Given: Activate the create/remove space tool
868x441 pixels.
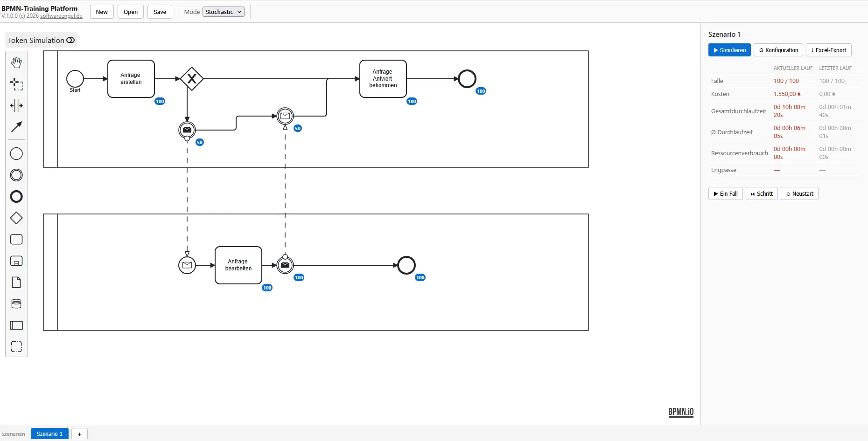Looking at the screenshot, I should click(x=16, y=105).
